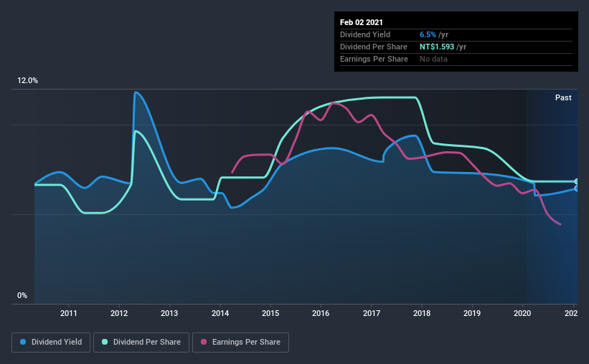Toggle the Dividend Per Share legend button
Screen dimensions: 589x364
point(141,343)
